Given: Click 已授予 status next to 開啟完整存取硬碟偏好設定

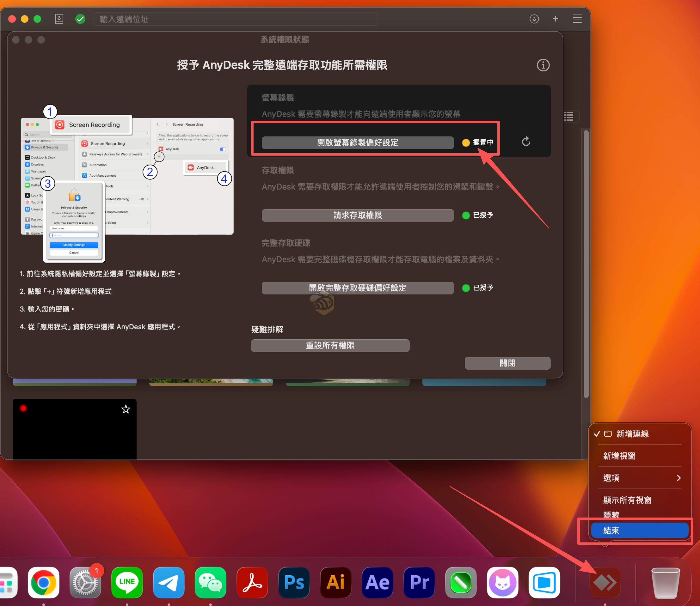Looking at the screenshot, I should (x=483, y=288).
